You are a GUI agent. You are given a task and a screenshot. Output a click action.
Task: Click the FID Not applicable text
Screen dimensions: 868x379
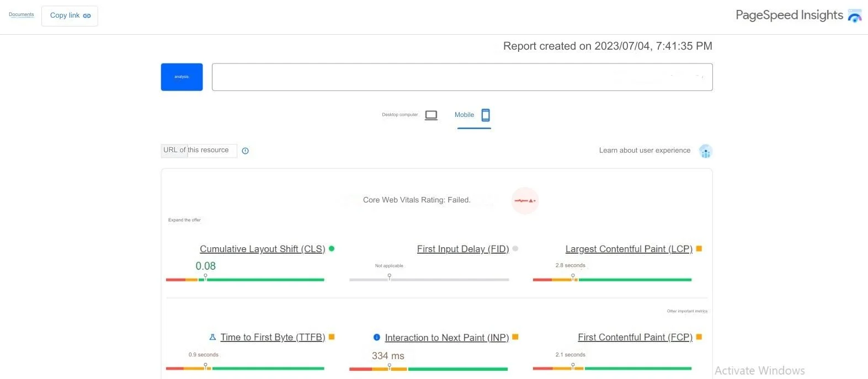[x=389, y=266]
